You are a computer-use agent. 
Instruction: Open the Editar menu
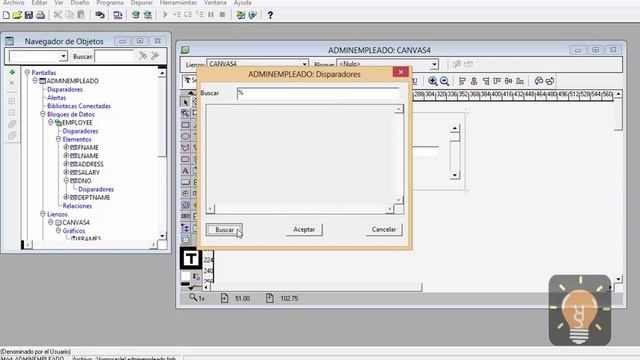coord(40,3)
